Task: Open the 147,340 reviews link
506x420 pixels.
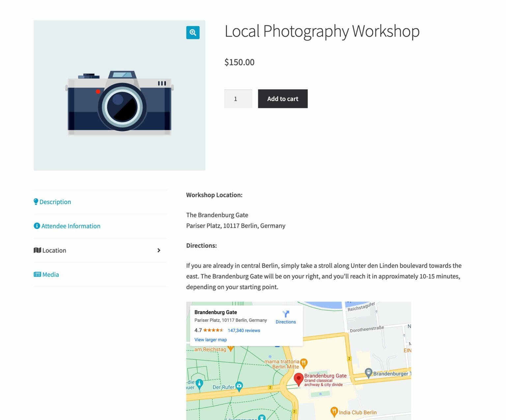Action: tap(244, 330)
